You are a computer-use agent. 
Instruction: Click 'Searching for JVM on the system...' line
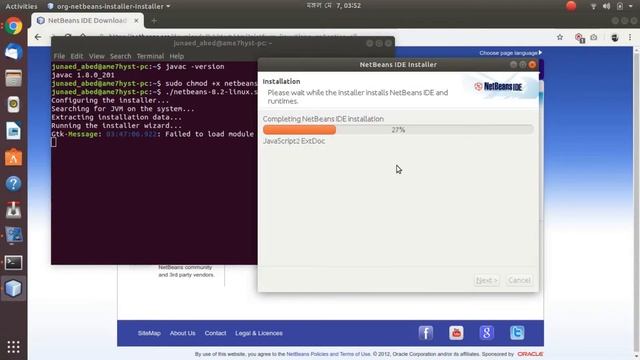pyautogui.click(x=123, y=109)
